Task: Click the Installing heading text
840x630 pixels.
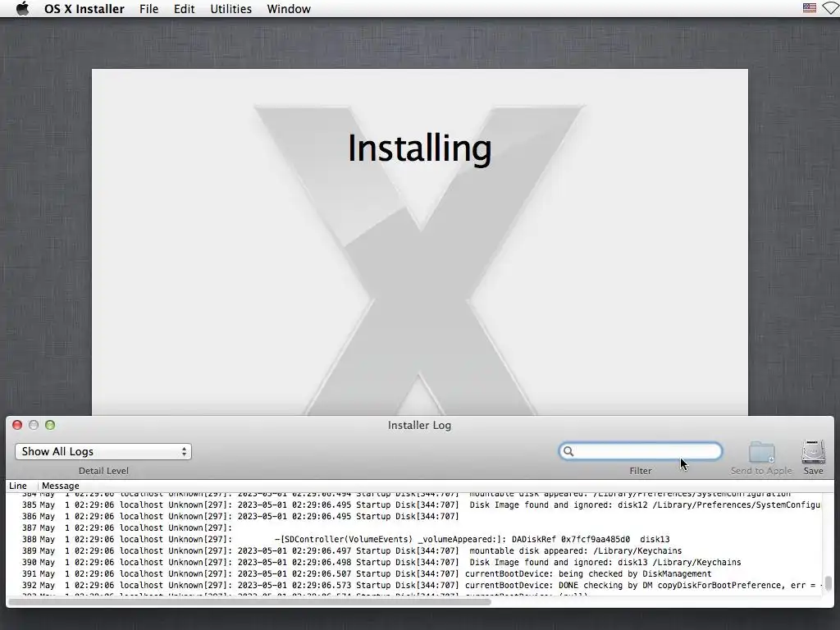Action: (419, 148)
